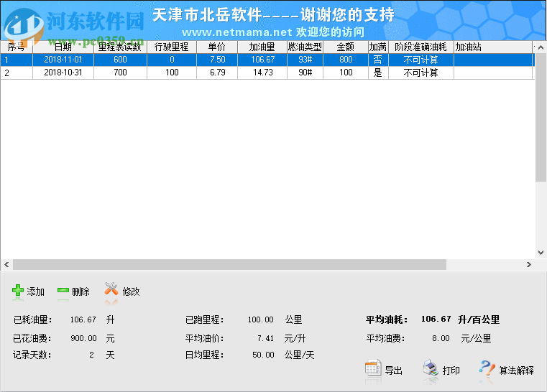This screenshot has width=547, height=392.
Task: Click unit price cell 6.79
Action: pos(217,73)
